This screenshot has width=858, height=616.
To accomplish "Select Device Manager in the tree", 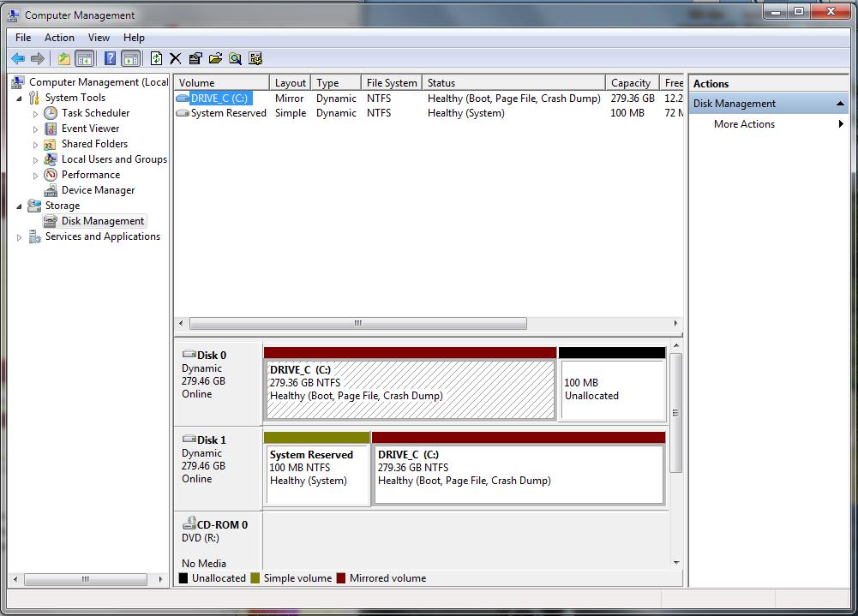I will pos(98,190).
